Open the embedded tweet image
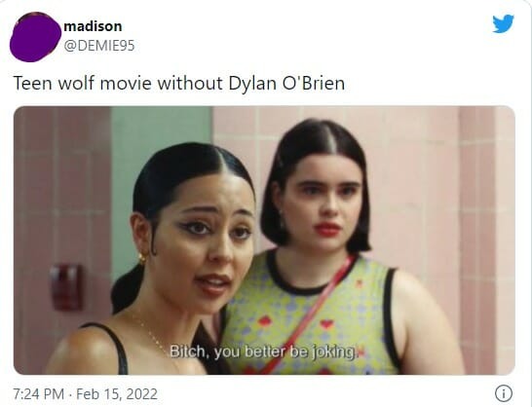The width and height of the screenshot is (532, 407). (x=264, y=240)
